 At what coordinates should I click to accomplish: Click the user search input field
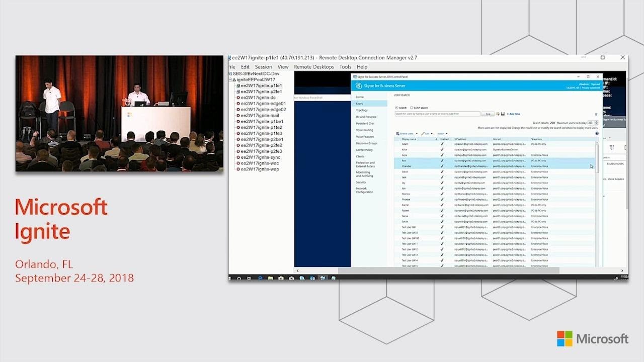pyautogui.click(x=437, y=114)
